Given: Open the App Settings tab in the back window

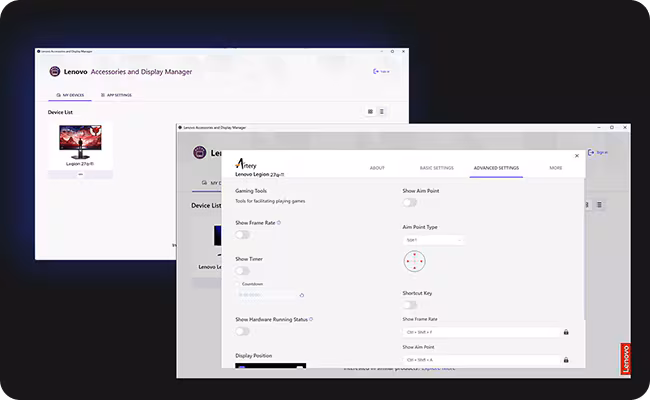Looking at the screenshot, I should point(116,95).
